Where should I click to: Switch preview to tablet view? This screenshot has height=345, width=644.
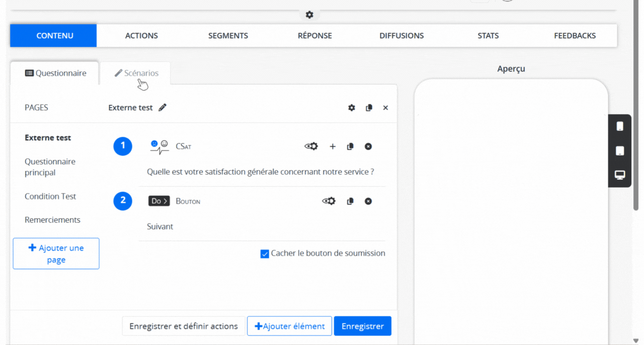(620, 151)
